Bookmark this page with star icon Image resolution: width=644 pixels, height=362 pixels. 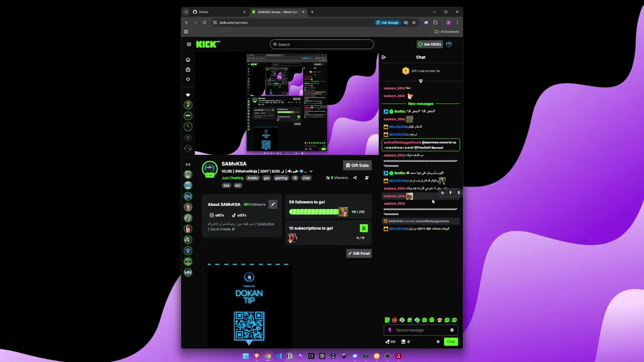click(x=414, y=23)
